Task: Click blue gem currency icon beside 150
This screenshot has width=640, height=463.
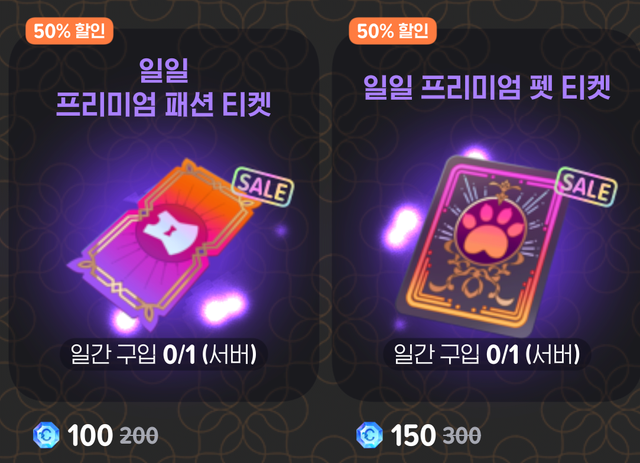Action: (369, 435)
